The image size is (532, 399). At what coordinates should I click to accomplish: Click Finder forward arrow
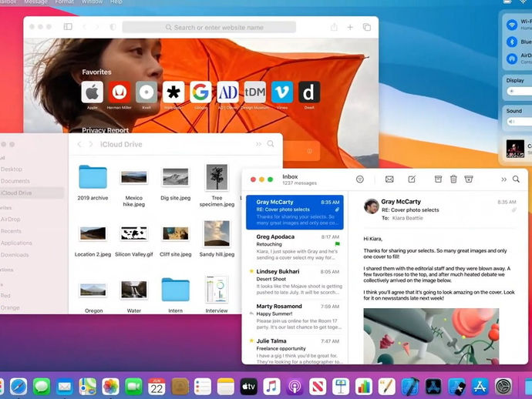click(91, 144)
